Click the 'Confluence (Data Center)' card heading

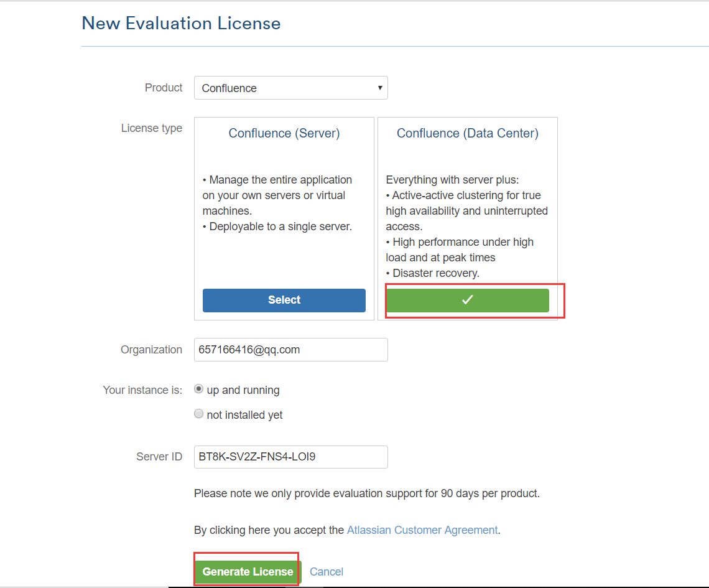click(468, 133)
